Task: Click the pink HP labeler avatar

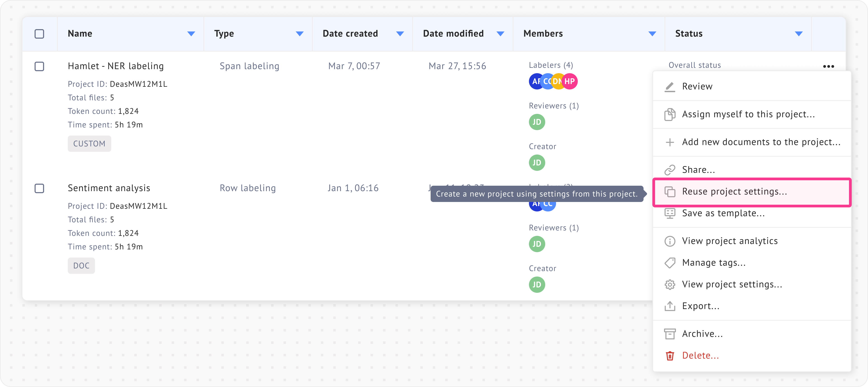Action: [x=570, y=82]
